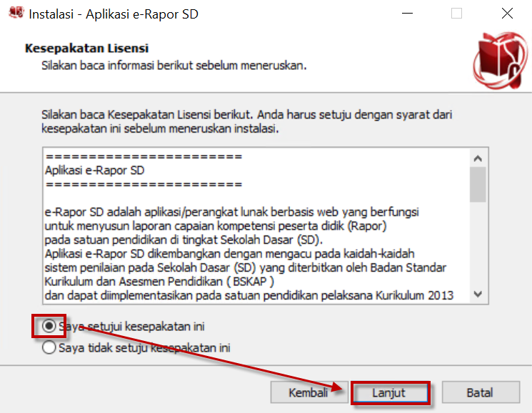Close the Instalasi e-Rapor SD window

[506, 13]
